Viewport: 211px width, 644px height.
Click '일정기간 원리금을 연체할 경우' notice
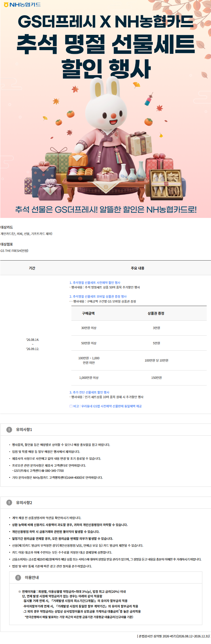[x=62, y=539]
